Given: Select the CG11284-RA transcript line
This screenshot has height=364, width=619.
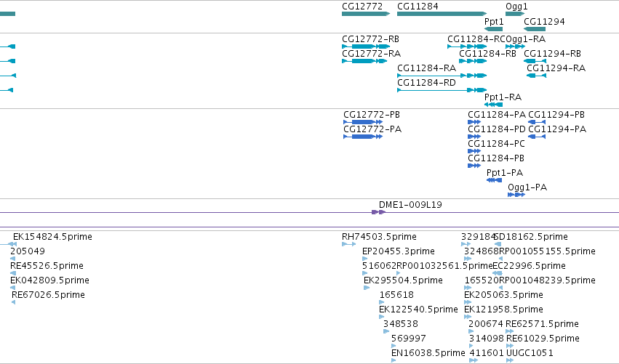Looking at the screenshot, I should coord(442,76).
